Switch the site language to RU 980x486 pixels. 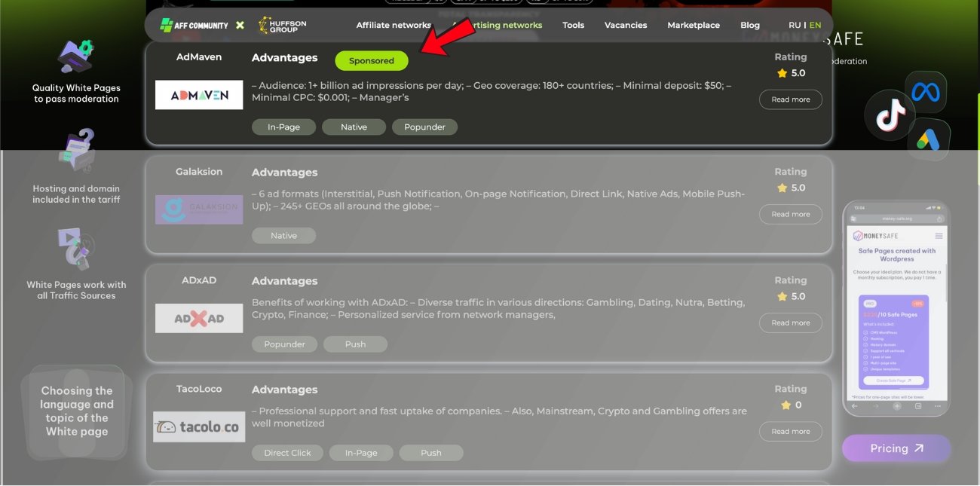click(x=795, y=24)
